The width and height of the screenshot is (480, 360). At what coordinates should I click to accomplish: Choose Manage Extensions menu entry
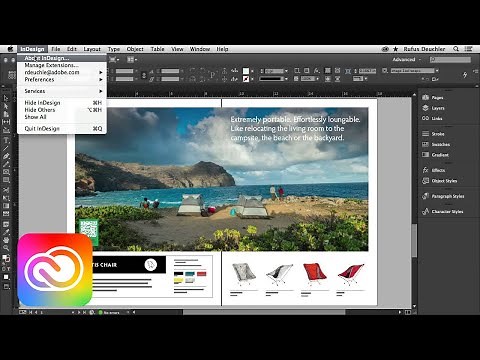point(62,65)
